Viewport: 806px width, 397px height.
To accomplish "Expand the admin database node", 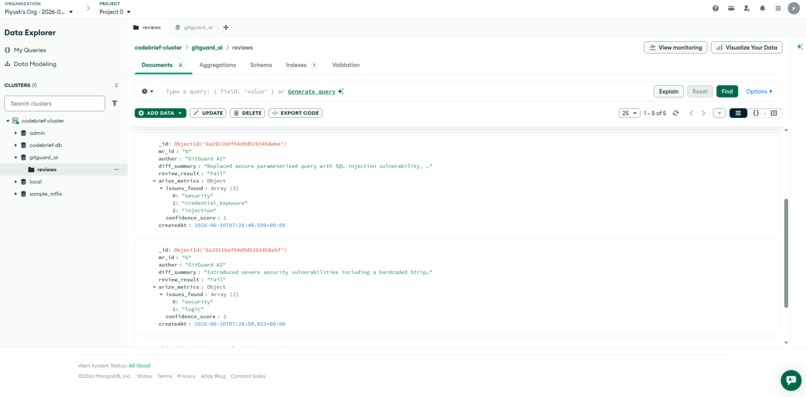I will pyautogui.click(x=16, y=133).
